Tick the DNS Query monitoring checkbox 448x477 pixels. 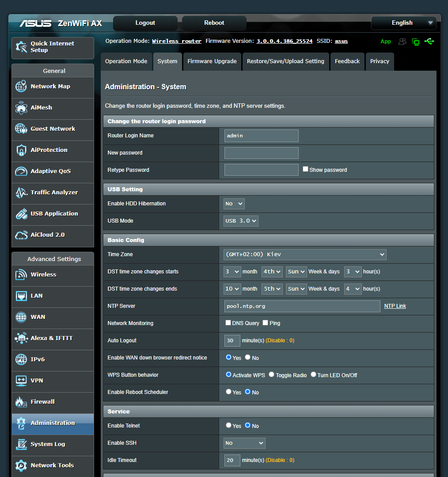(228, 323)
